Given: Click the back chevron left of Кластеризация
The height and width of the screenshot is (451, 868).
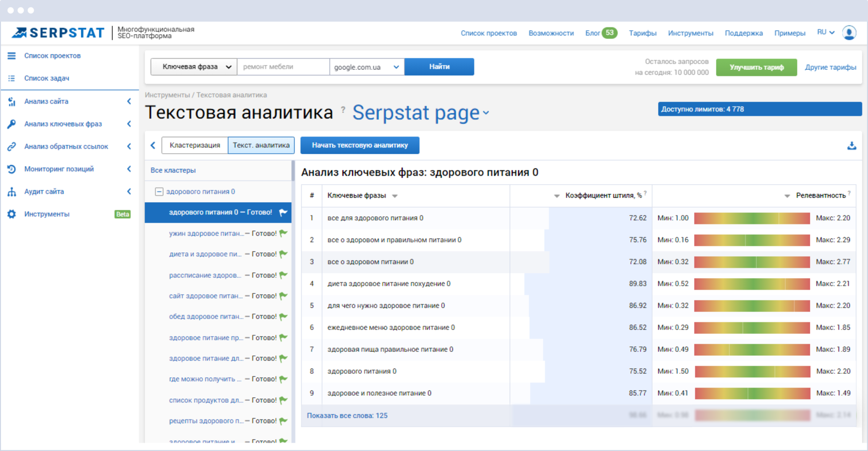Looking at the screenshot, I should point(153,145).
